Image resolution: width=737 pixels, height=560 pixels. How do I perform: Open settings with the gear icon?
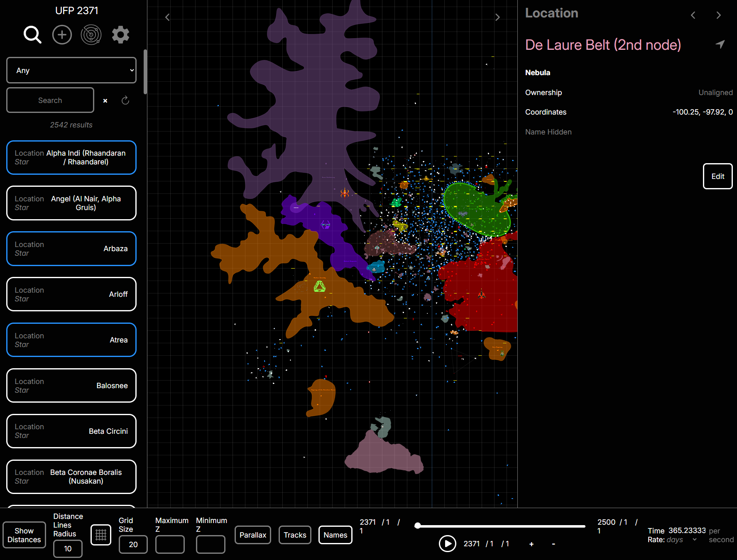pos(120,35)
